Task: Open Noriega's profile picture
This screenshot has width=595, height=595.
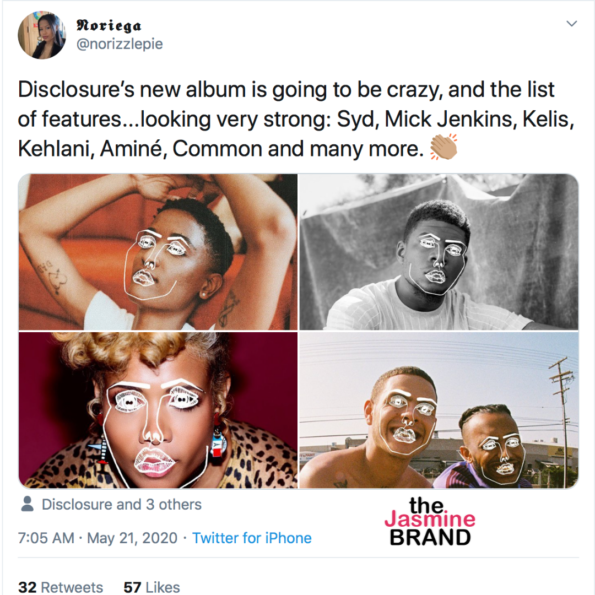Action: click(42, 35)
